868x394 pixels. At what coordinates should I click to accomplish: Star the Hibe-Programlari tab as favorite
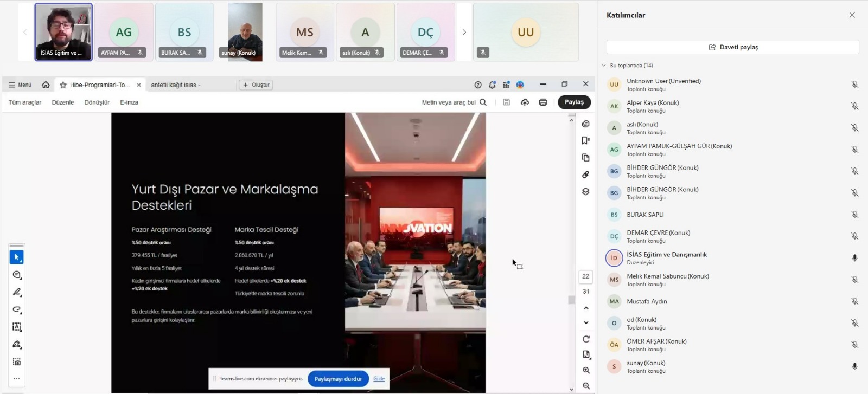click(x=63, y=85)
